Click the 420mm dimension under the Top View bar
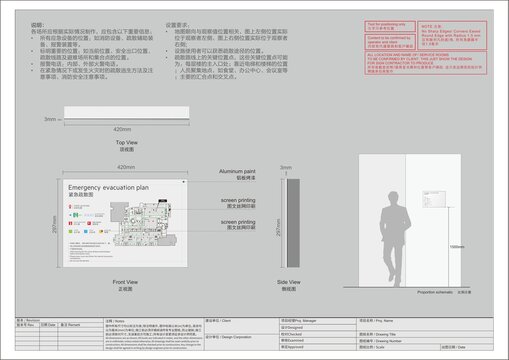This screenshot has width=509, height=360. (x=122, y=129)
